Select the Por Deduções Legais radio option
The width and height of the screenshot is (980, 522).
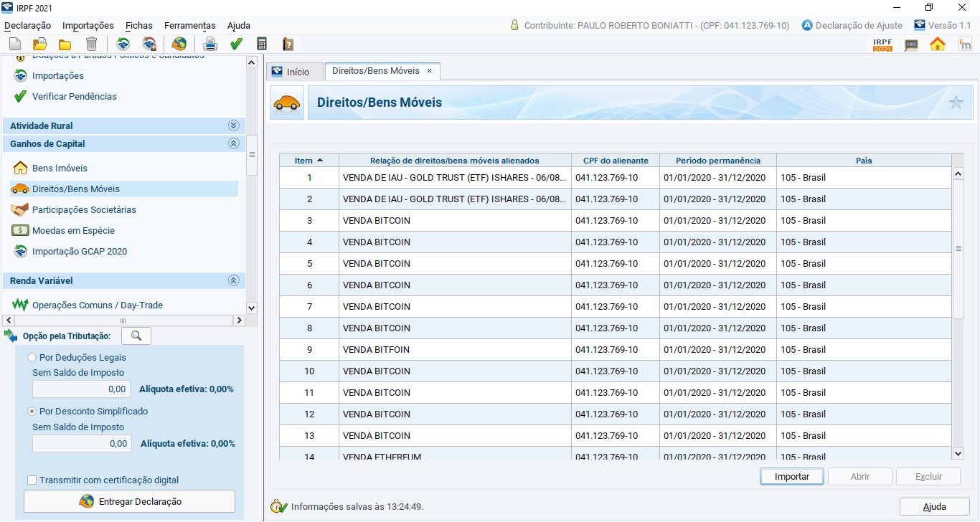click(x=32, y=357)
